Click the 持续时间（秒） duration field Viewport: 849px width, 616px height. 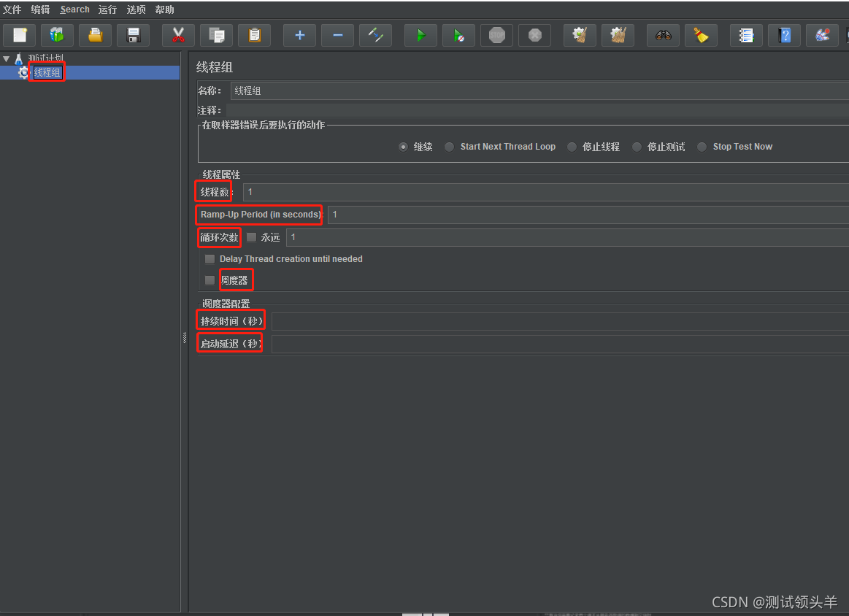click(560, 321)
